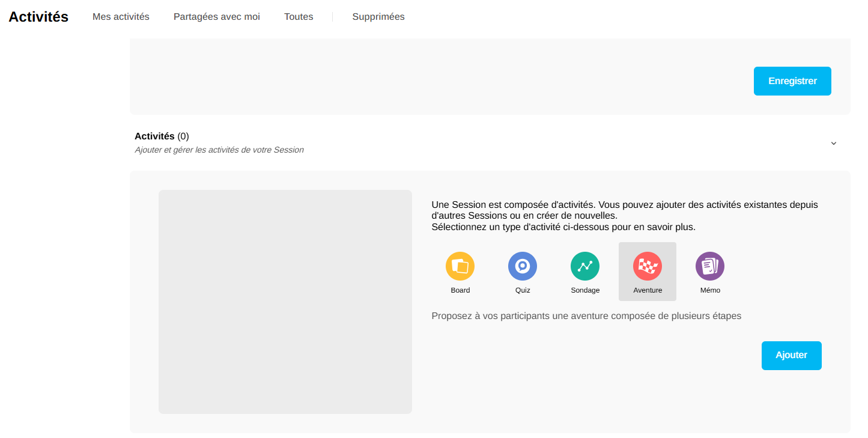This screenshot has height=438, width=868.
Task: Click the Ajouter button
Action: [791, 356]
